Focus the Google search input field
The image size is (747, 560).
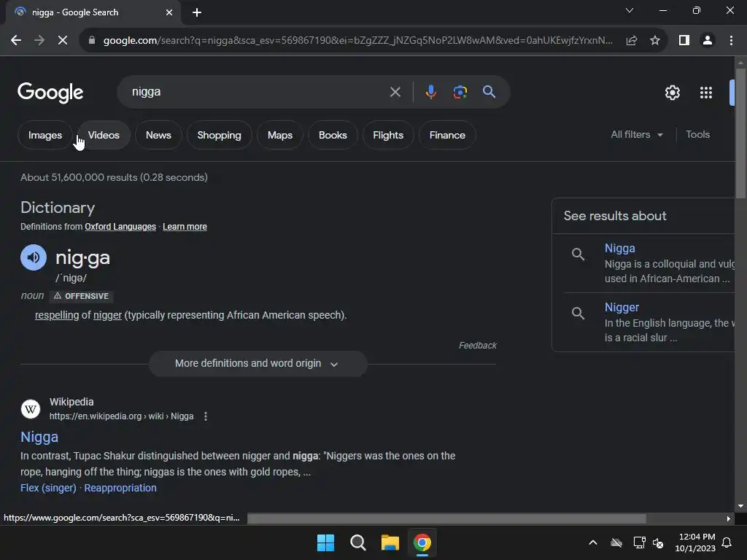pos(258,92)
